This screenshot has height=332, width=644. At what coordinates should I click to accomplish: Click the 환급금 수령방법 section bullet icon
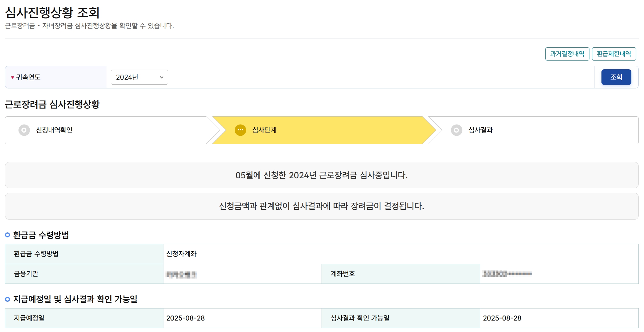coord(8,235)
